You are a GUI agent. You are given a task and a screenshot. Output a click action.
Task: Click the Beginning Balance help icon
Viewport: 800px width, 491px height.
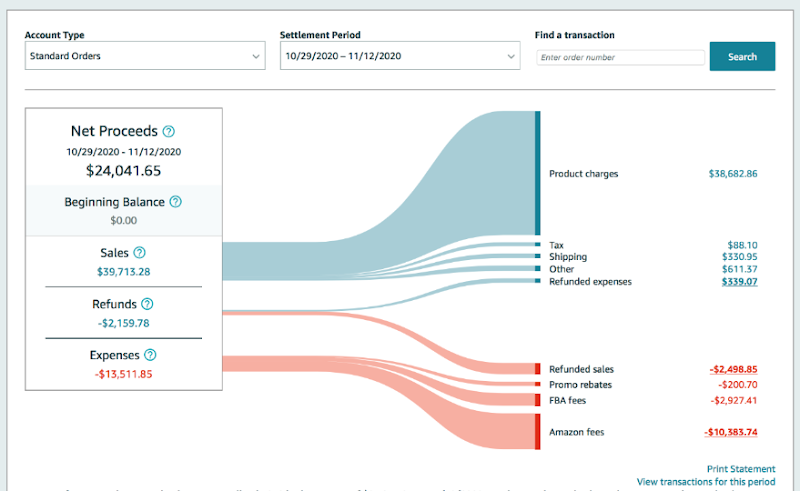176,202
